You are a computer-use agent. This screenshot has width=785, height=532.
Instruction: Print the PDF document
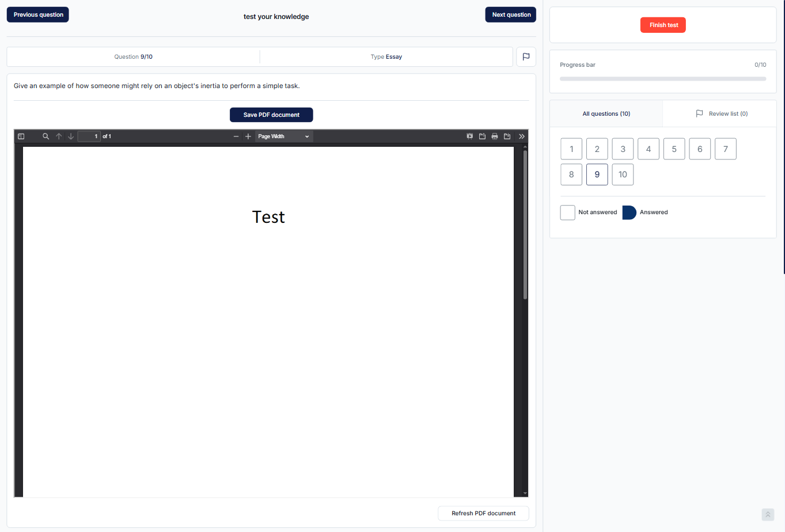pos(495,136)
